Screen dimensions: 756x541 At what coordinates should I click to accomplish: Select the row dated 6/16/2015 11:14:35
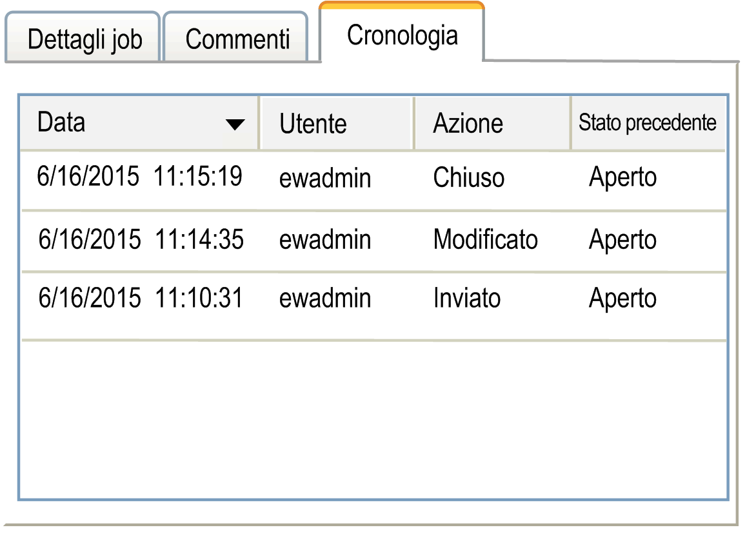click(x=141, y=240)
